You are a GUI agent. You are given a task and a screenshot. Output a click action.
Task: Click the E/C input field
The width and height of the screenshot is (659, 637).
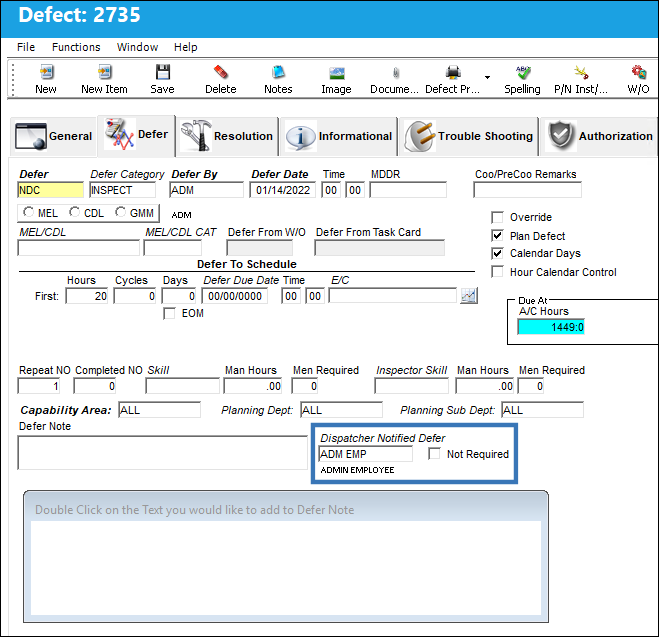[x=393, y=295]
